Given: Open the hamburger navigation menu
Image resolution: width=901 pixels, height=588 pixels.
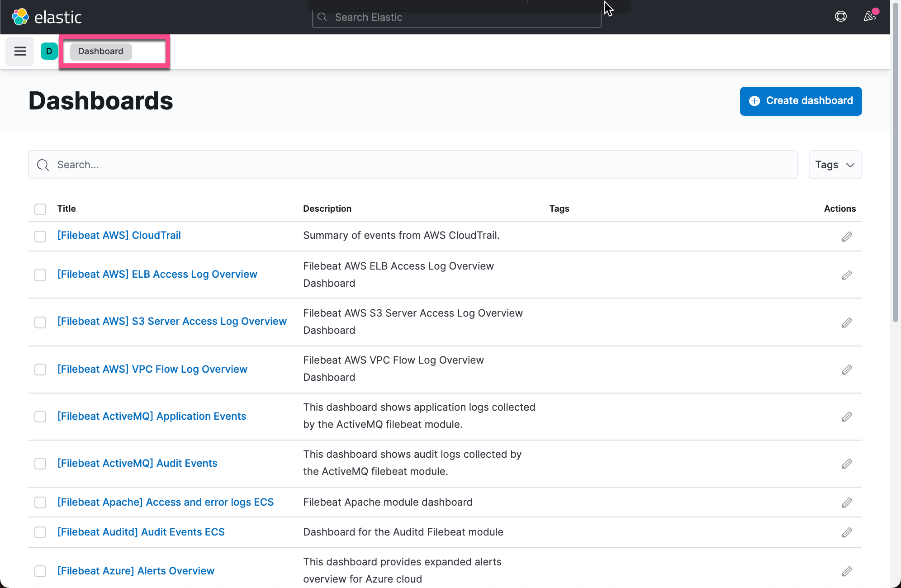Looking at the screenshot, I should point(20,51).
